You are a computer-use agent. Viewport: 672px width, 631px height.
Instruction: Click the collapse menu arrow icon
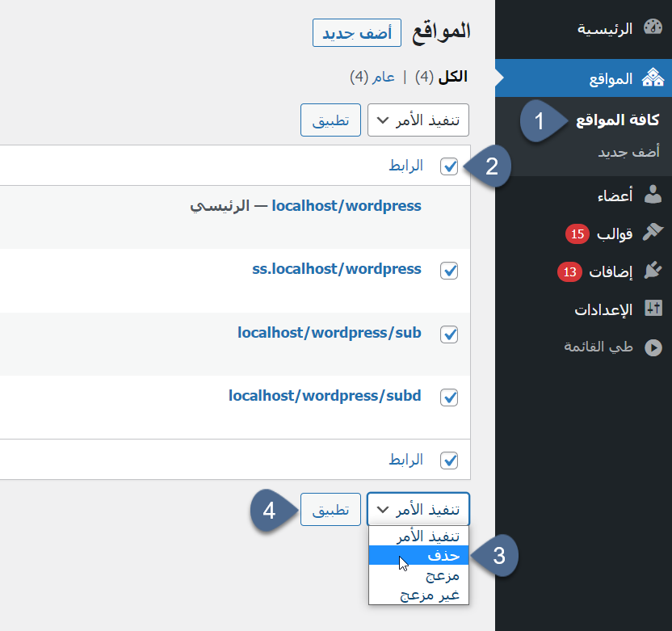(652, 347)
